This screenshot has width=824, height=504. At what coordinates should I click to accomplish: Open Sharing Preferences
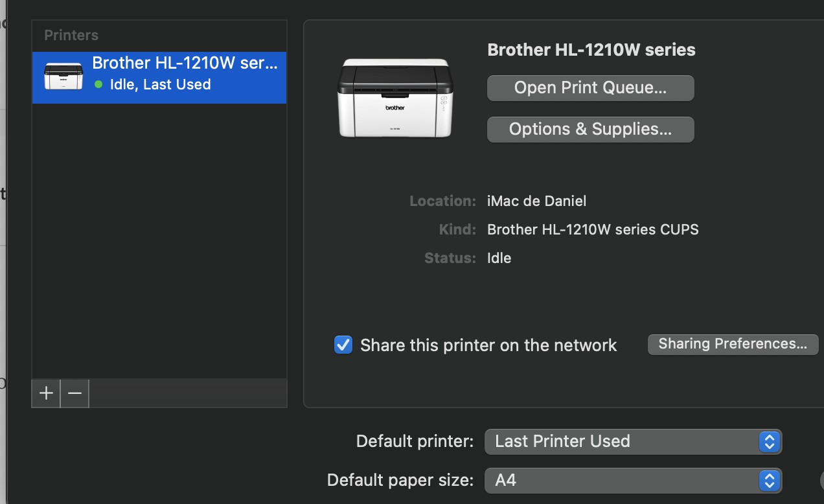pos(732,344)
